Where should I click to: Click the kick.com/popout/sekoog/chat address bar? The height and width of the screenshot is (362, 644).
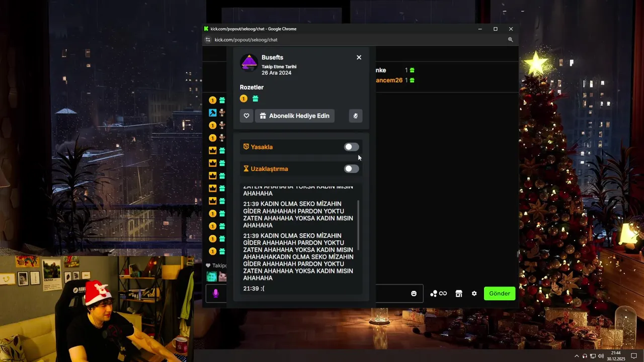click(246, 40)
